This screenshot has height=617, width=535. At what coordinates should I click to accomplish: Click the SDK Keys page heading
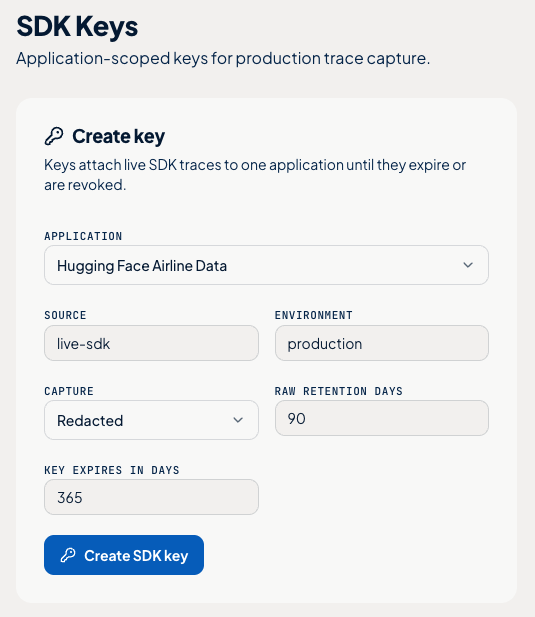pos(77,27)
